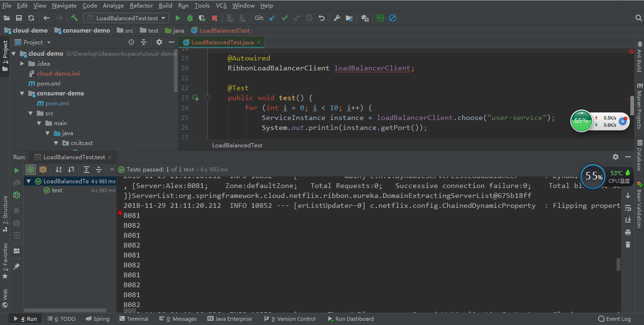The height and width of the screenshot is (325, 644).
Task: Open Project panel gear settings
Action: point(159,42)
